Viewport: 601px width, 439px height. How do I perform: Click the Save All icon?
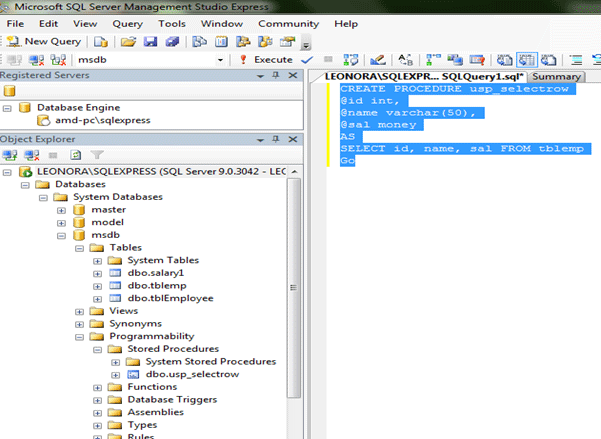172,41
